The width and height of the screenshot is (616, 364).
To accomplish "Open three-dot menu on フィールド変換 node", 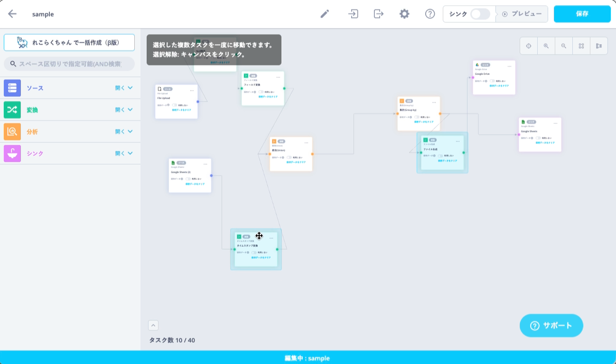I will click(x=278, y=77).
